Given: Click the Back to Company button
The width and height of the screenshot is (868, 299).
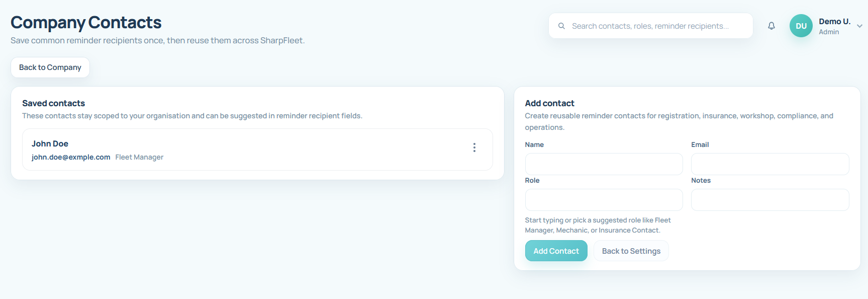Looking at the screenshot, I should click(x=50, y=67).
